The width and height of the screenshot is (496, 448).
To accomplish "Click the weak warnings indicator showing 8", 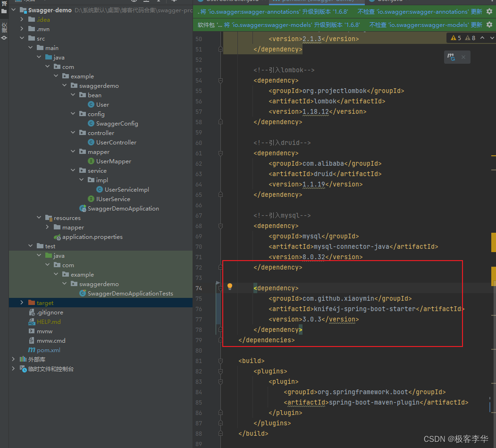I will (x=470, y=38).
